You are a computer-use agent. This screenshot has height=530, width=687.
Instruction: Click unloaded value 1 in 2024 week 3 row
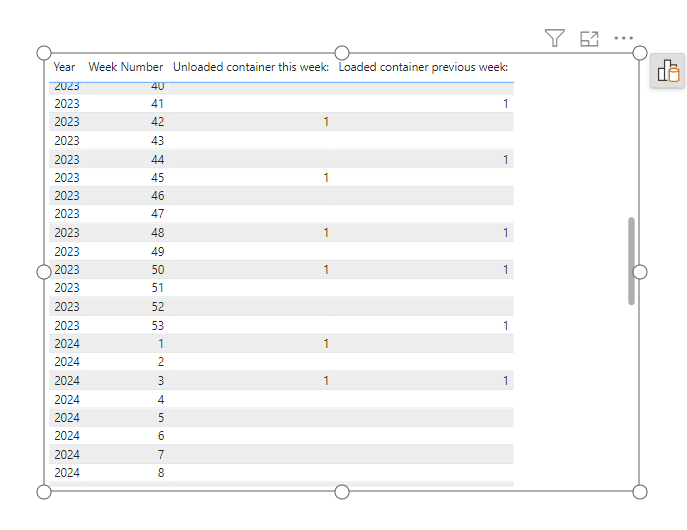pyautogui.click(x=326, y=381)
